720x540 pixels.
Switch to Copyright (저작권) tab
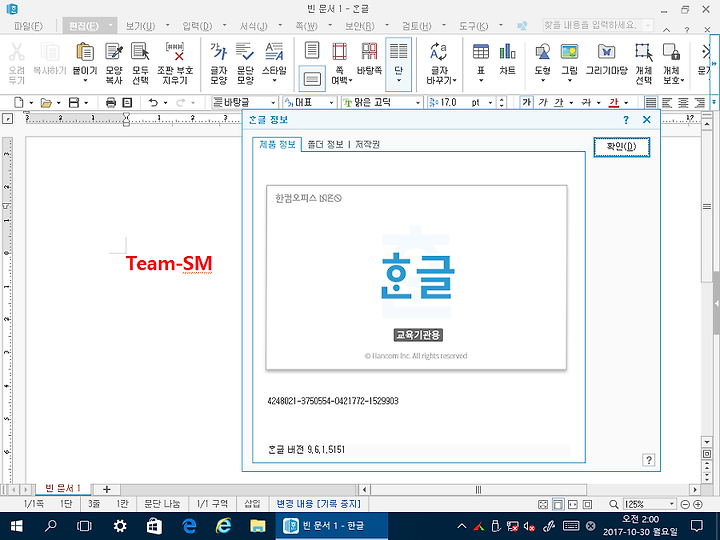[x=367, y=144]
